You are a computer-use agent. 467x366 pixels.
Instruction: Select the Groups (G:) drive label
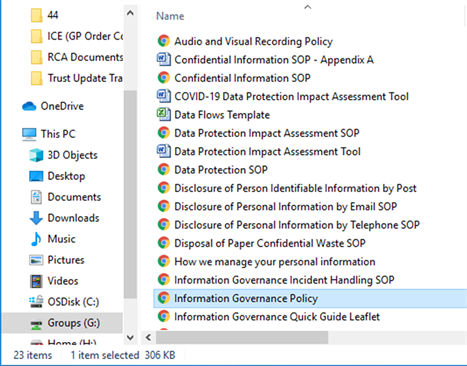[74, 323]
